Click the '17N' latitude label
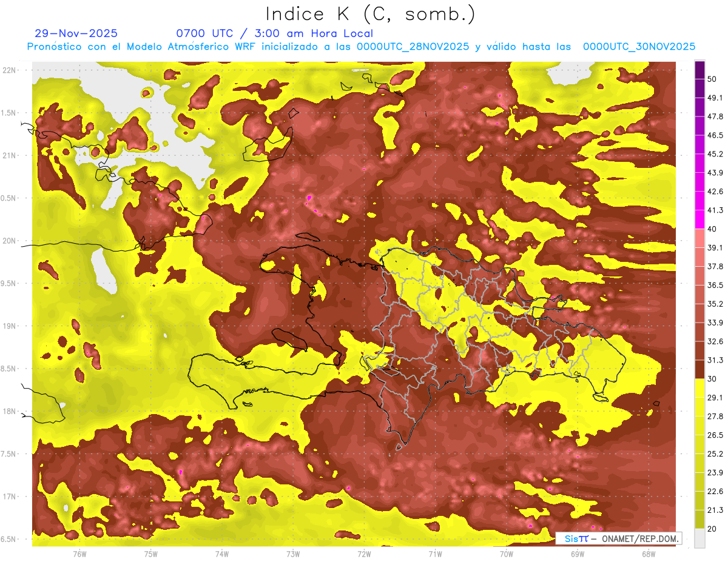Image resolution: width=728 pixels, height=562 pixels. (x=9, y=497)
